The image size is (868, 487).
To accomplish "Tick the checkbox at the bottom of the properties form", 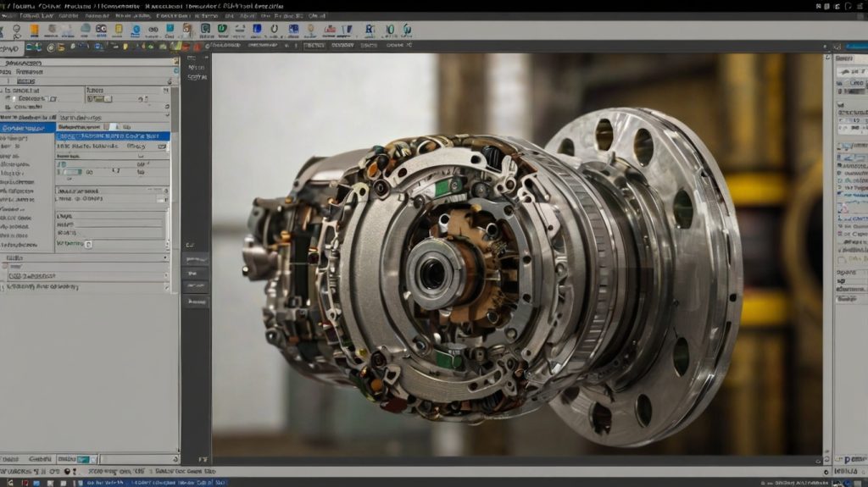I will pos(88,244).
